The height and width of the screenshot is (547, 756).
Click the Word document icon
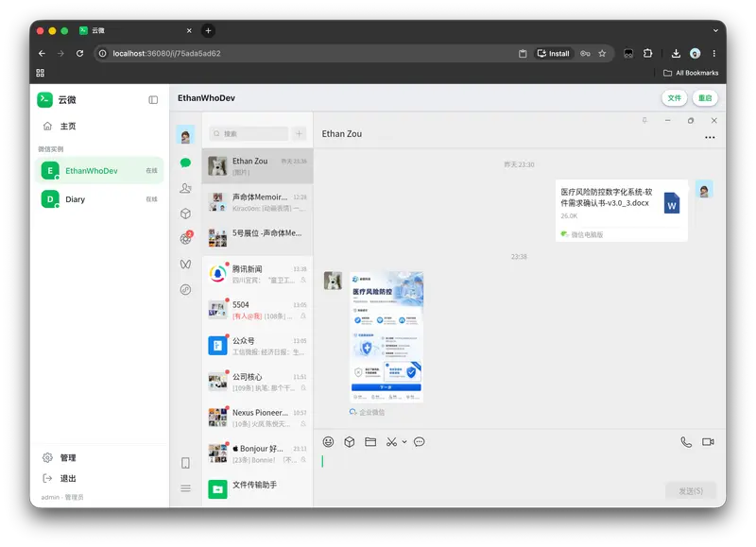pyautogui.click(x=672, y=203)
